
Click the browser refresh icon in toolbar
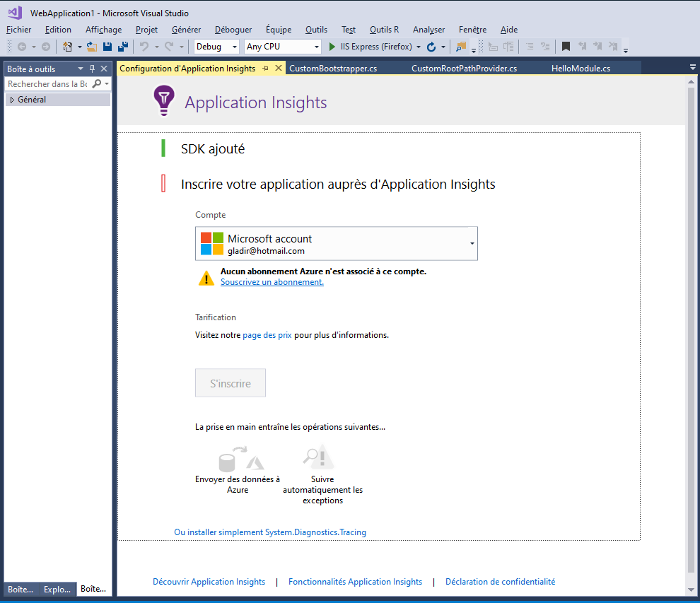pyautogui.click(x=431, y=47)
